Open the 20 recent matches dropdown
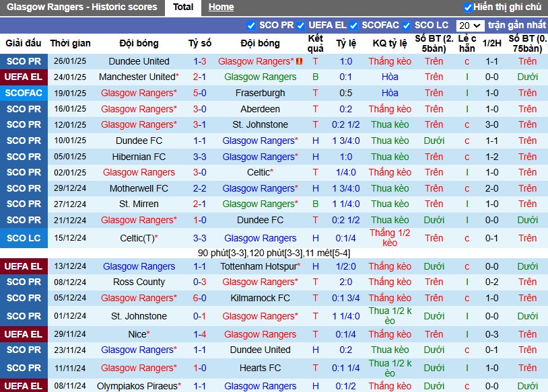Viewport: 548px width, 392px height. click(x=470, y=26)
